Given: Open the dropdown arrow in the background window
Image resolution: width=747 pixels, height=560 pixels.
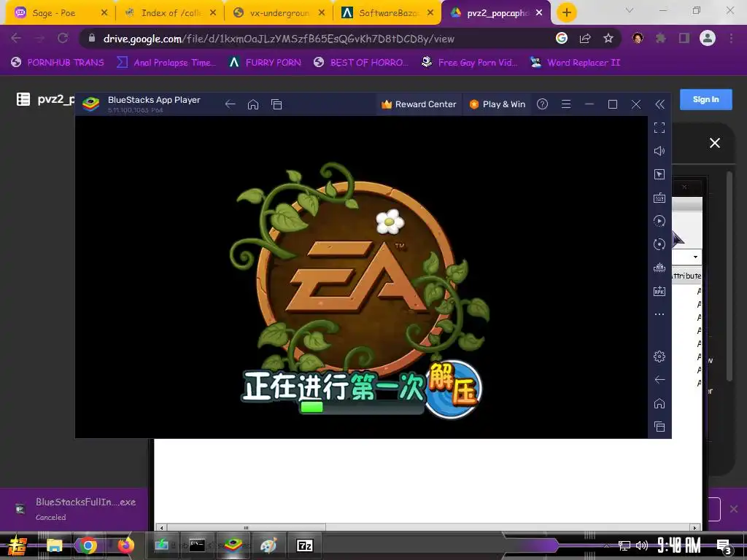Looking at the screenshot, I should pyautogui.click(x=695, y=257).
